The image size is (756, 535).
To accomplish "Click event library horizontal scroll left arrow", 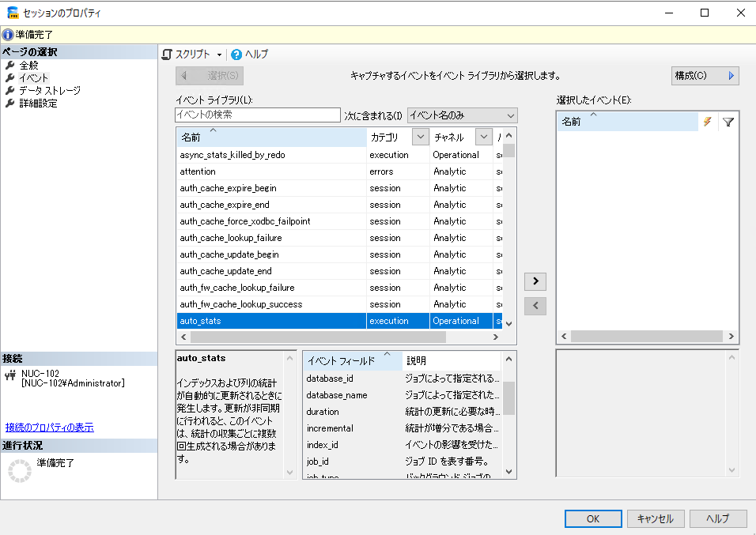I will (183, 337).
